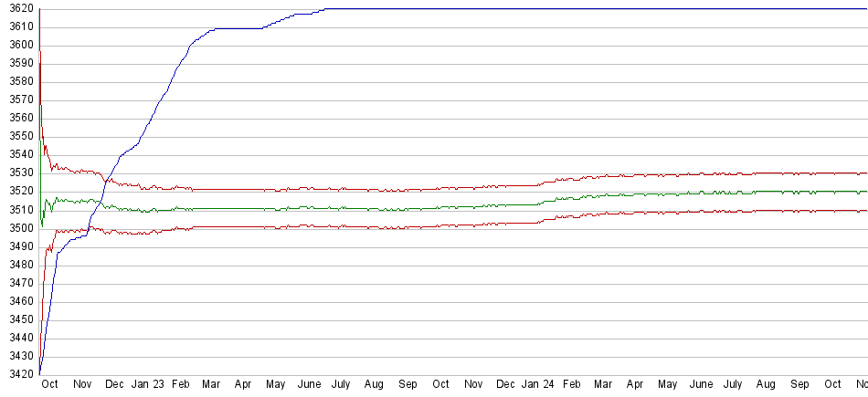868x397 pixels.
Task: Click the green line above Jan 24
Action: [x=539, y=204]
